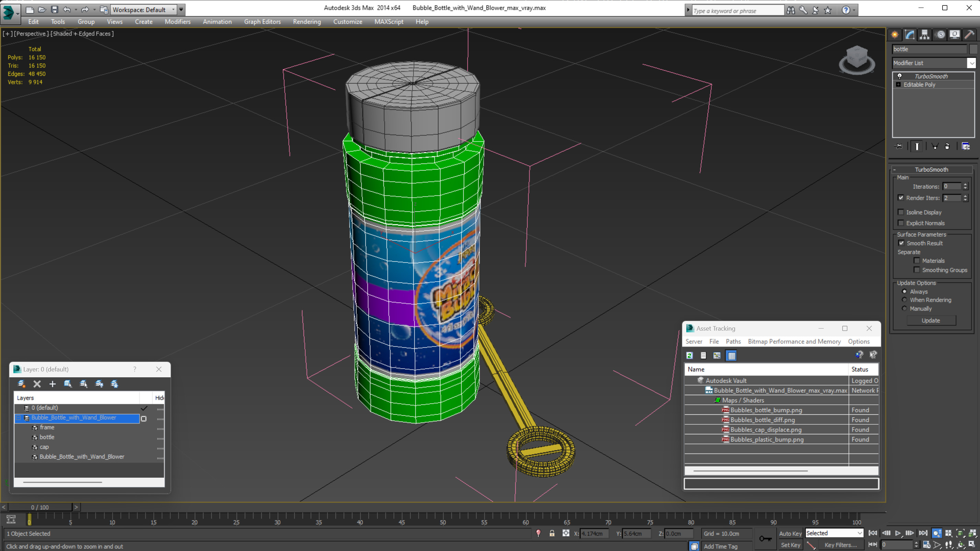Refresh the Asset Tracking list
980x551 pixels.
click(689, 356)
